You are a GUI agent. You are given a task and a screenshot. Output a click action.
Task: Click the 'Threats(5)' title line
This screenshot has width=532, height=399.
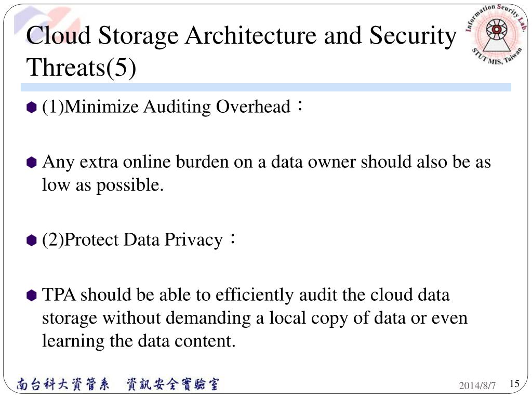pos(81,67)
